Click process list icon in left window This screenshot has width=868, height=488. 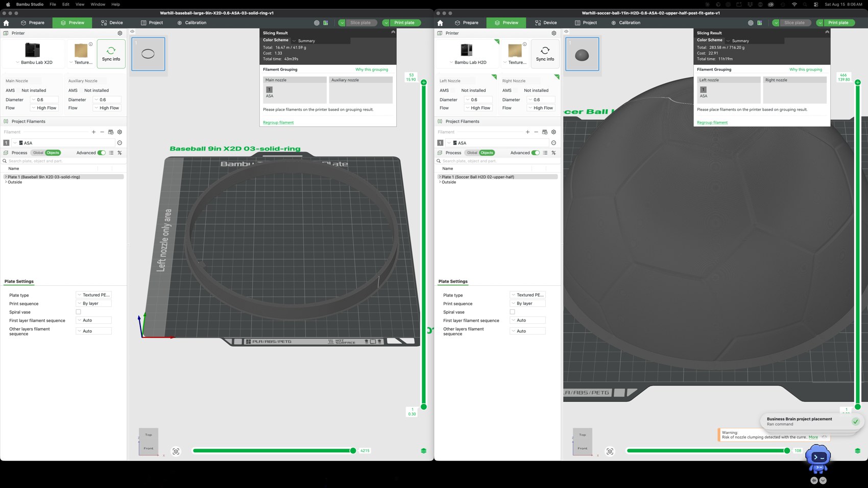pos(111,153)
